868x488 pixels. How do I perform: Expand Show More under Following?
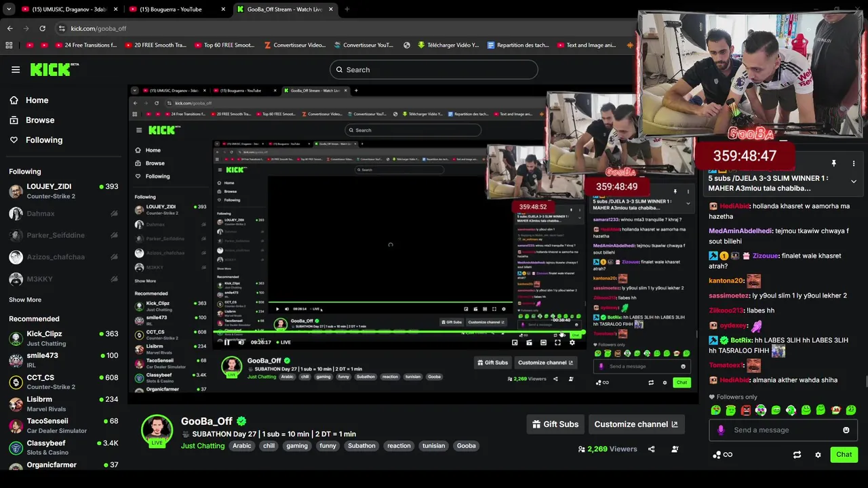point(25,300)
